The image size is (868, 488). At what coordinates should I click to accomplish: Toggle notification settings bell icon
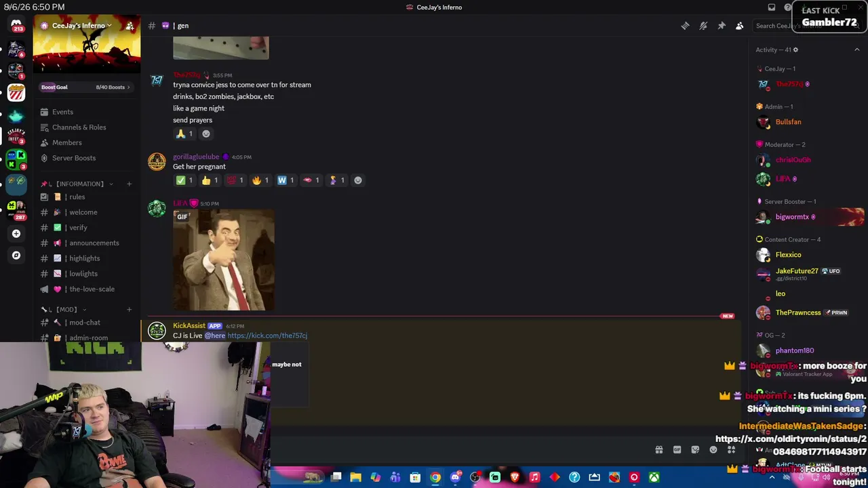click(x=703, y=26)
